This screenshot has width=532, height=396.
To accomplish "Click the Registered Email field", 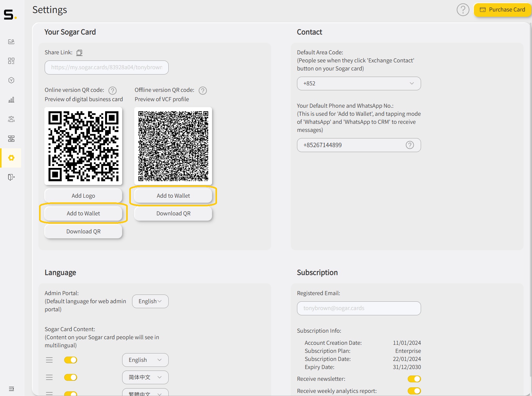I will [x=359, y=308].
